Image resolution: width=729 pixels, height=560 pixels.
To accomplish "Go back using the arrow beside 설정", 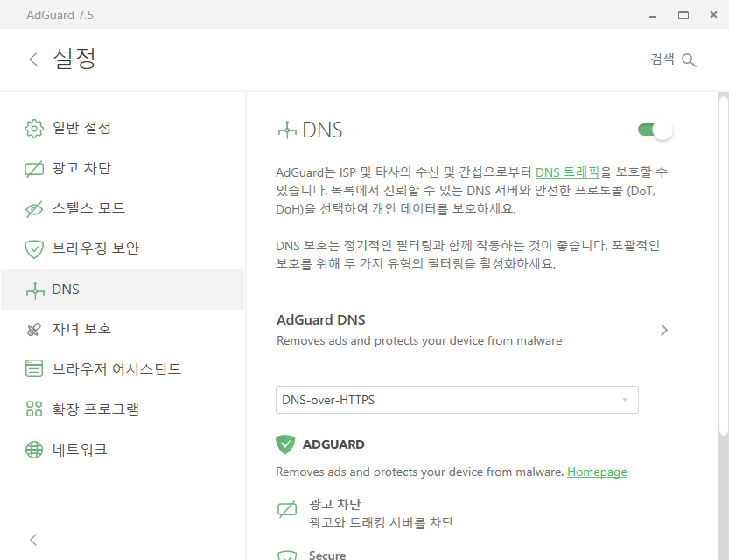I will (x=33, y=59).
